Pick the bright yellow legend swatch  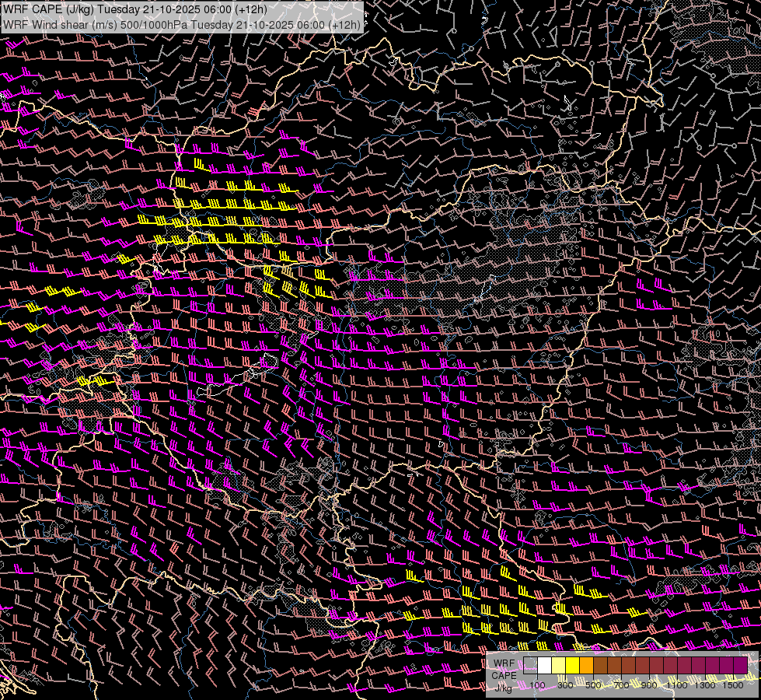572,666
